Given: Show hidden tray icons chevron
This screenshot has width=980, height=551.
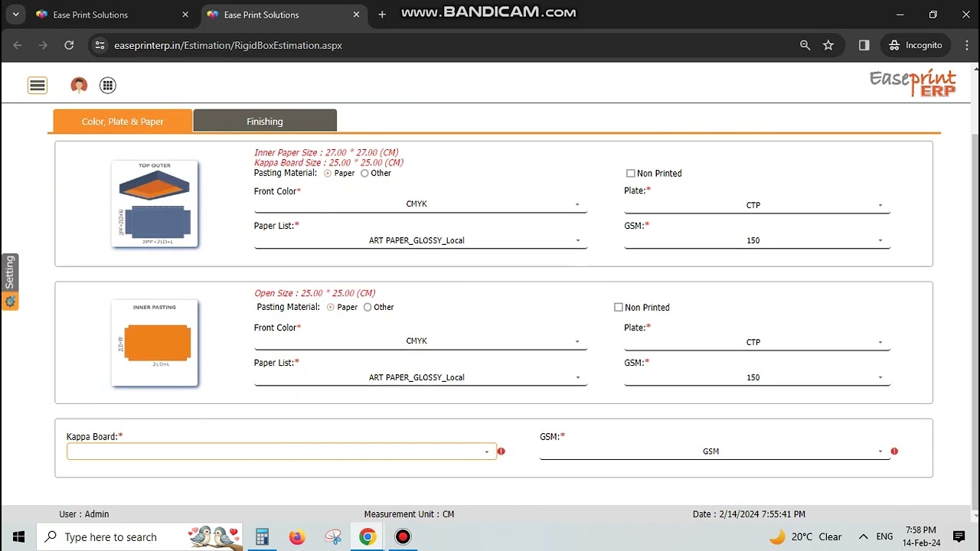Looking at the screenshot, I should (863, 536).
